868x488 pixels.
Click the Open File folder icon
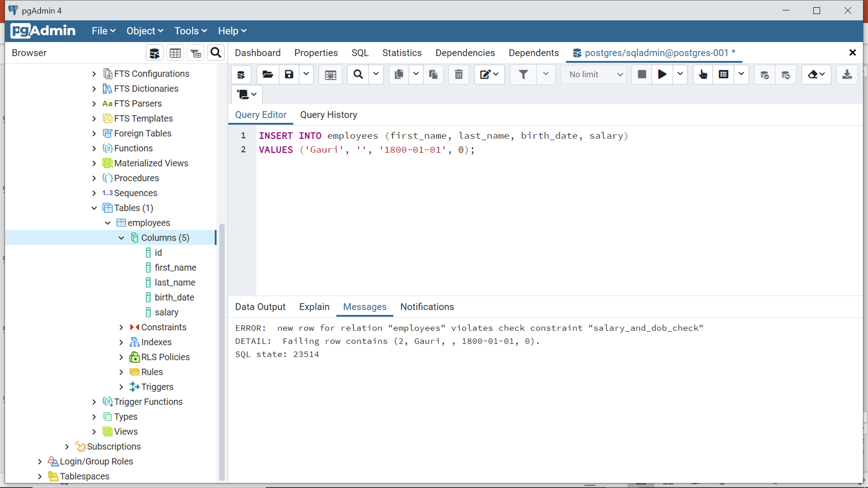[267, 75]
